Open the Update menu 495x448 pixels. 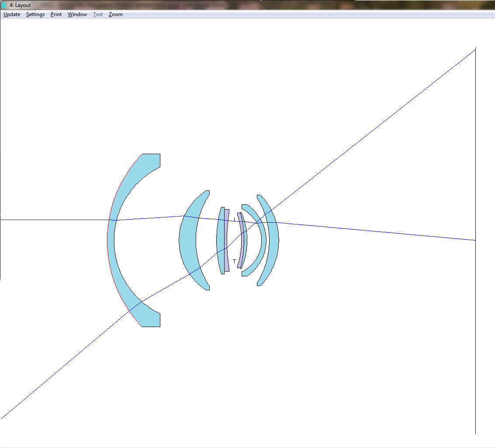(x=12, y=14)
